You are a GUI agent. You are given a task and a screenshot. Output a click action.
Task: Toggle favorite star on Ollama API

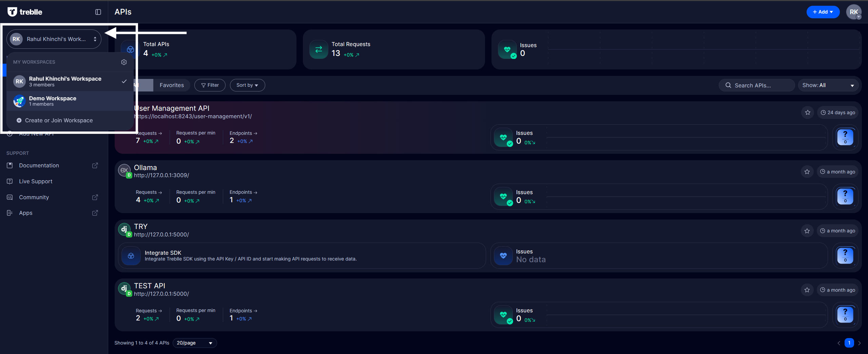tap(807, 172)
